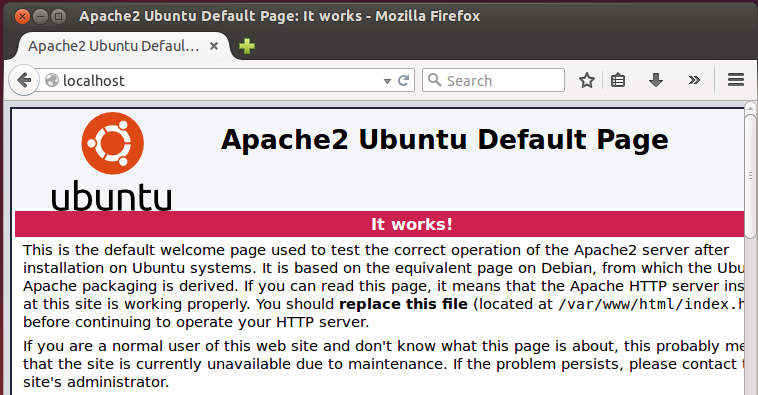Reload the localhost page
The image size is (758, 395).
click(x=404, y=80)
